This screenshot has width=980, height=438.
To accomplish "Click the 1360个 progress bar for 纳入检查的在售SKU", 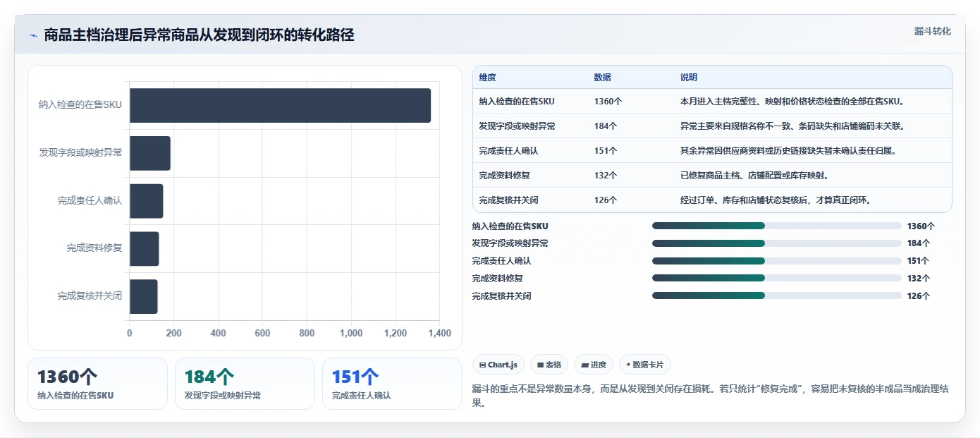I will (776, 226).
